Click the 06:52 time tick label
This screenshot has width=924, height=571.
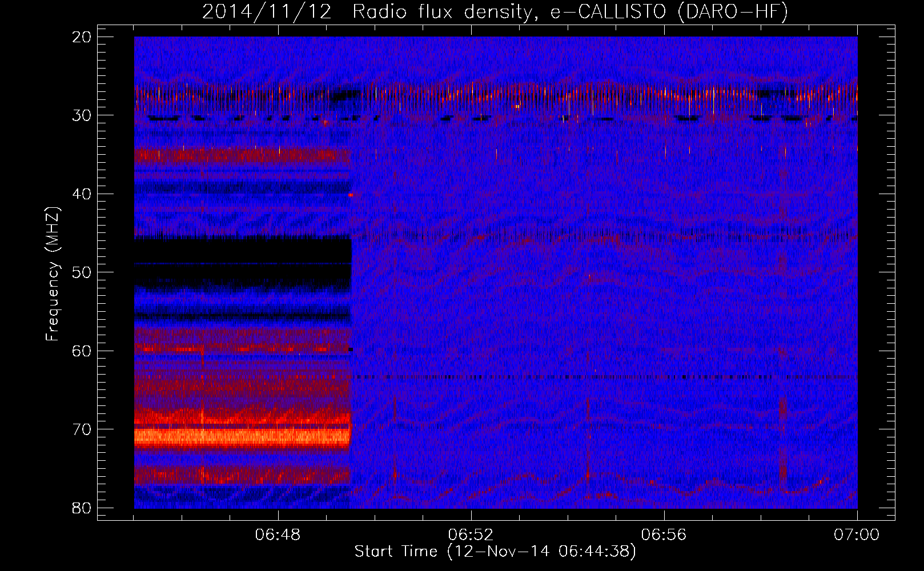coord(471,535)
